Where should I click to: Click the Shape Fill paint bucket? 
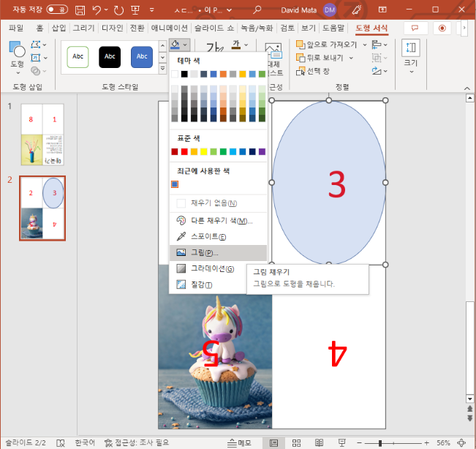pos(175,45)
